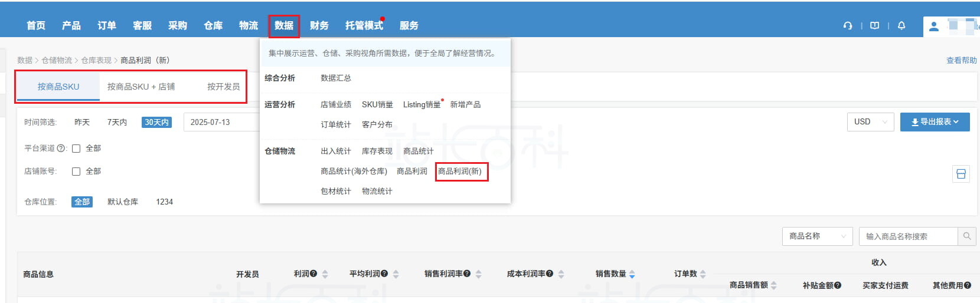Image resolution: width=980 pixels, height=303 pixels.
Task: Open 订单统计 in data menu
Action: click(335, 124)
